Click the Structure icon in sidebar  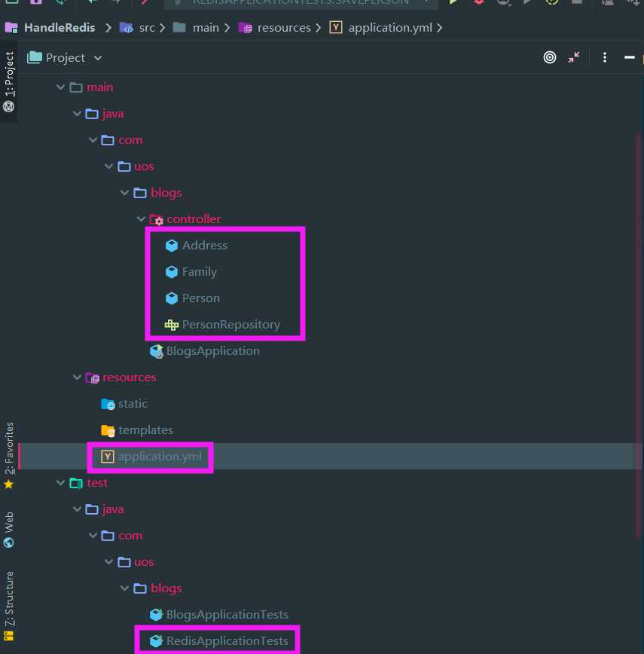click(9, 636)
